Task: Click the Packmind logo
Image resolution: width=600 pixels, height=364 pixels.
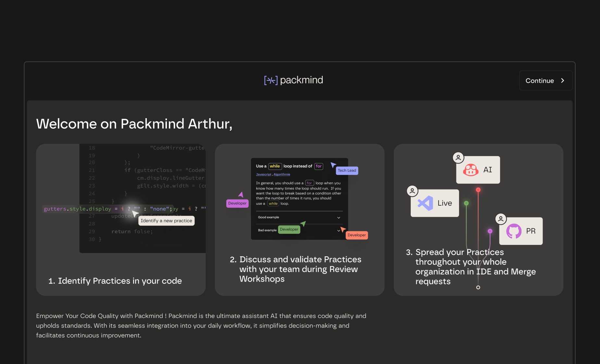Action: coord(294,80)
